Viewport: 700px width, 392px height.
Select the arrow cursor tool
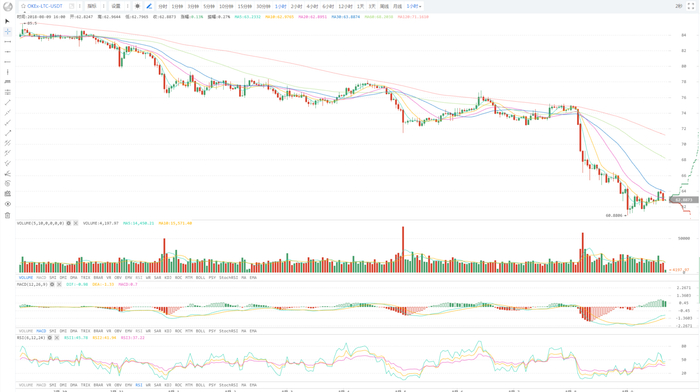tap(7, 21)
